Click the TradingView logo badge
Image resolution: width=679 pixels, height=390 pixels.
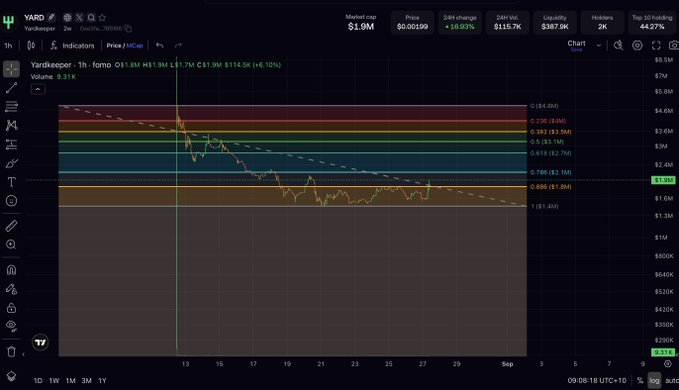tap(40, 342)
